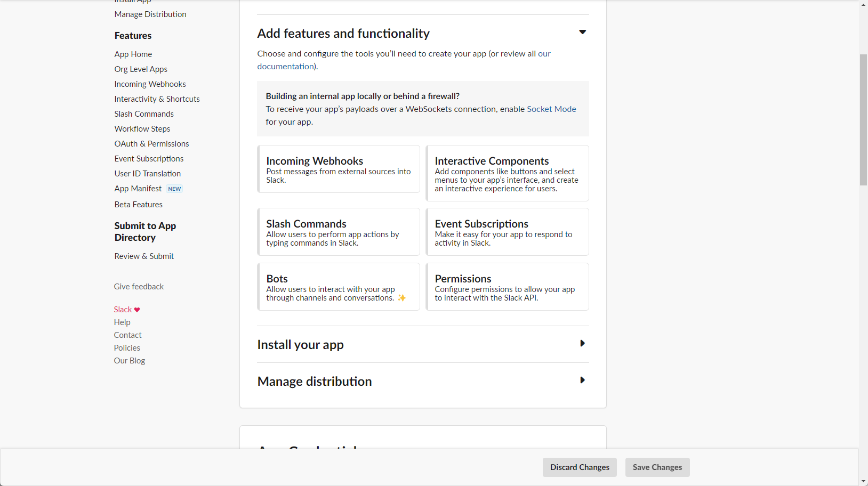Open the Incoming Webhooks feature card
Screen dimensions: 868x486
(x=339, y=169)
